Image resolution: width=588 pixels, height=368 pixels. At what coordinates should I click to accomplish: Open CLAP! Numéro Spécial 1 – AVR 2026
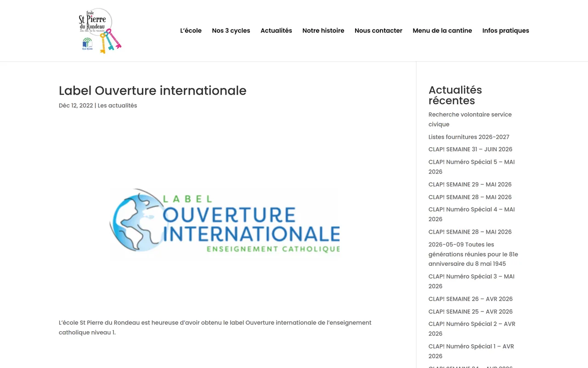[471, 351]
